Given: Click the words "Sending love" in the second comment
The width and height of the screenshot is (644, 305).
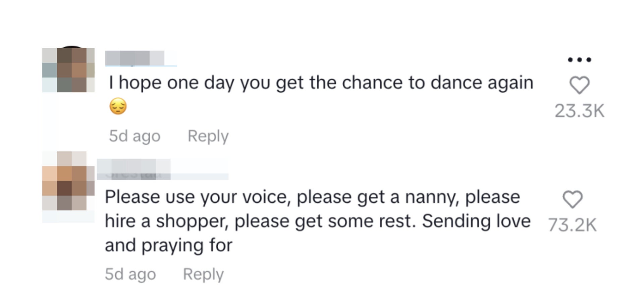Looking at the screenshot, I should (476, 221).
